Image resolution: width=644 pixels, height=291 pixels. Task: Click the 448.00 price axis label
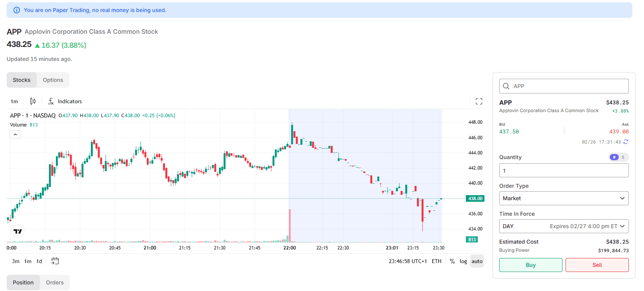coord(476,122)
